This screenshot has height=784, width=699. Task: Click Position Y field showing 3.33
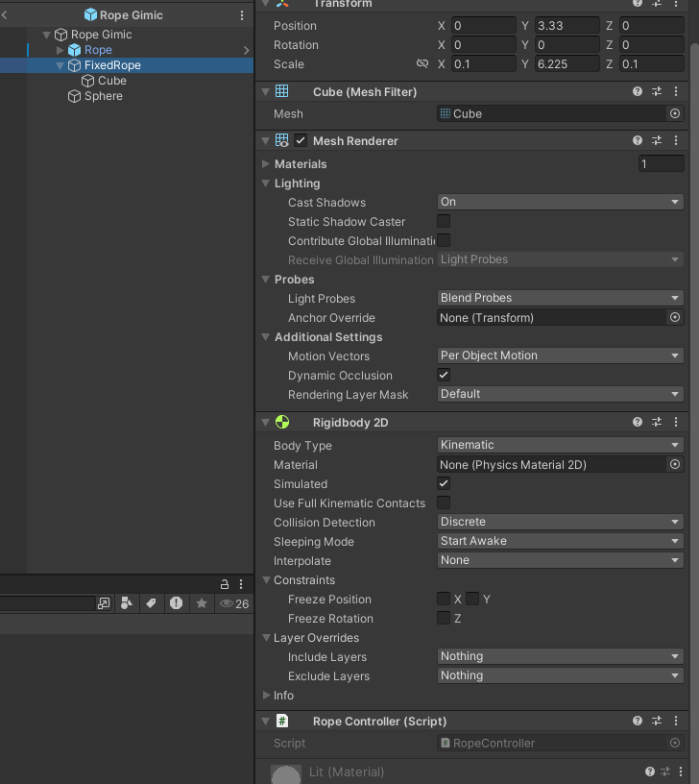566,26
